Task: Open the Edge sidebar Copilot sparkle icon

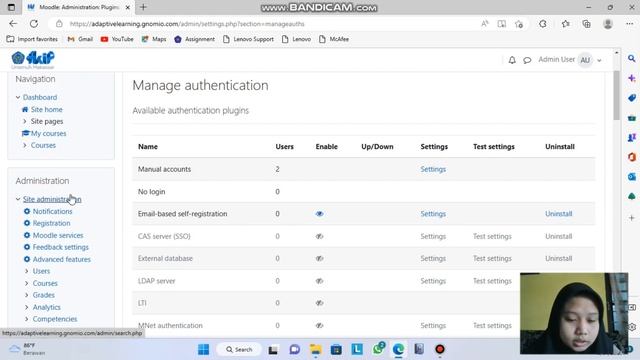Action: [x=631, y=78]
